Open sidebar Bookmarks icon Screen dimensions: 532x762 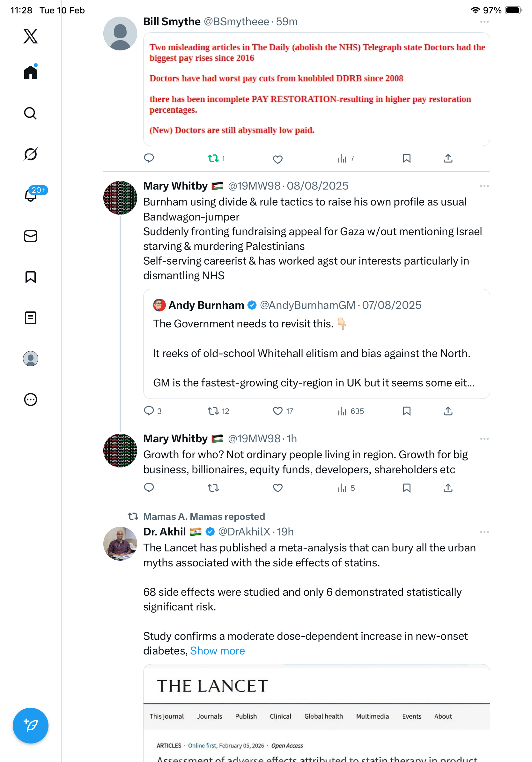pos(31,277)
